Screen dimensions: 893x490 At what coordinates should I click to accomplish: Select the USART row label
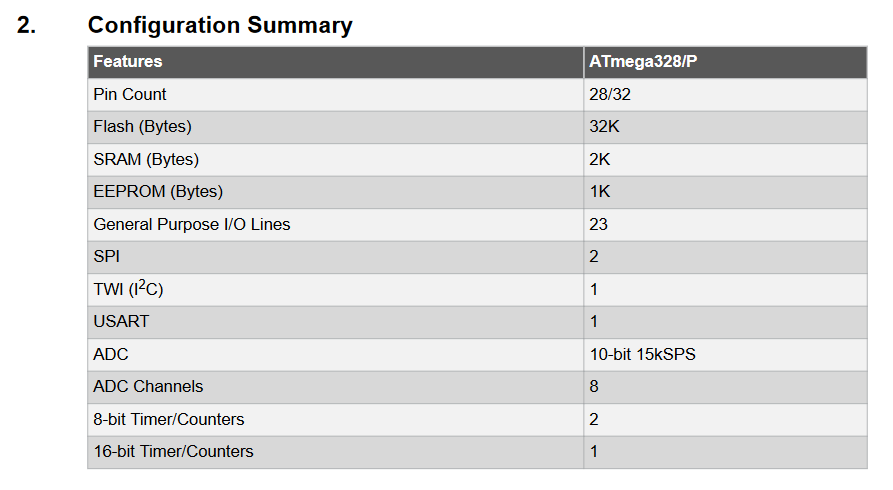click(x=121, y=321)
